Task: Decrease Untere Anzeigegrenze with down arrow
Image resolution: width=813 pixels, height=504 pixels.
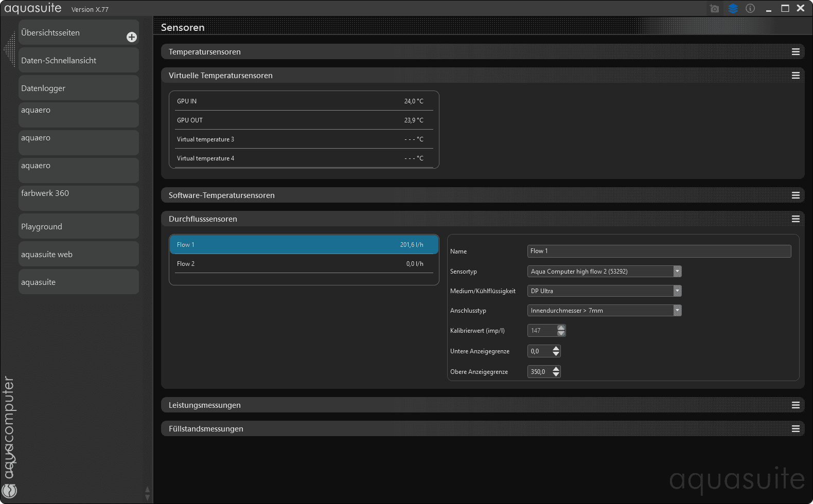Action: click(x=556, y=354)
